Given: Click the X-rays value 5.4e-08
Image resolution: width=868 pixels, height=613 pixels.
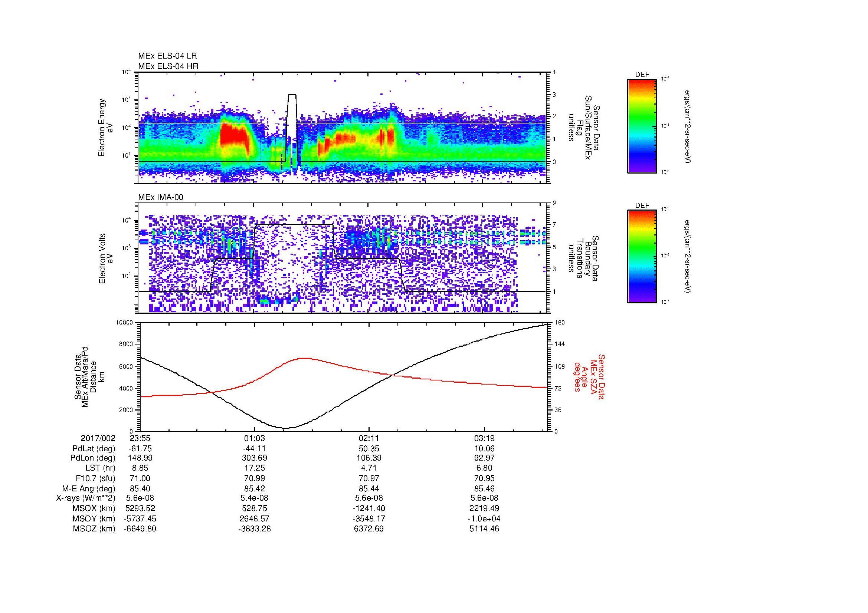Looking at the screenshot, I should [x=255, y=498].
